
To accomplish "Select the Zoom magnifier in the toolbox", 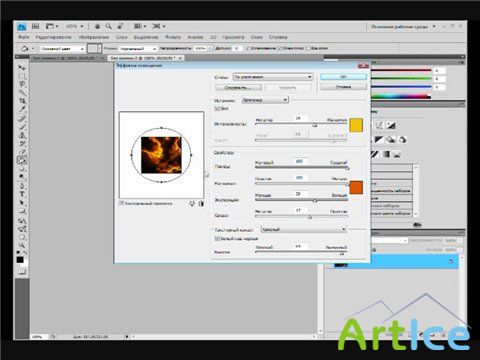I will 22,245.
